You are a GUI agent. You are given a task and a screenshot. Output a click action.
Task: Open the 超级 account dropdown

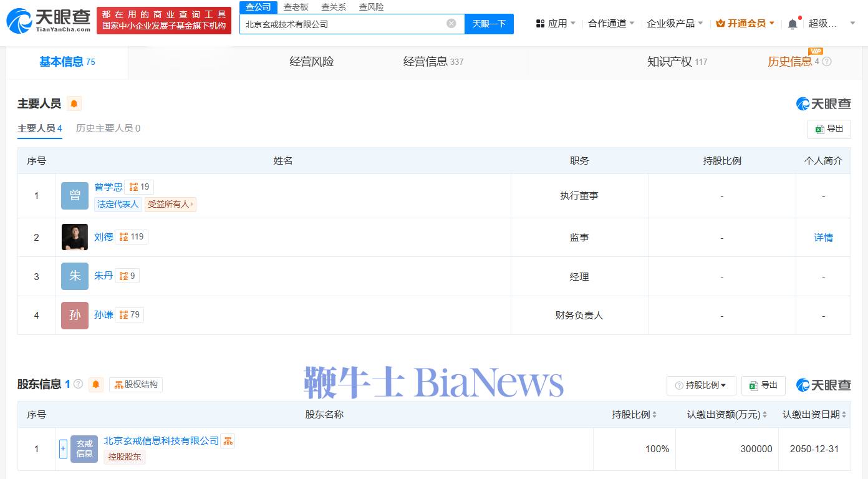(x=832, y=24)
